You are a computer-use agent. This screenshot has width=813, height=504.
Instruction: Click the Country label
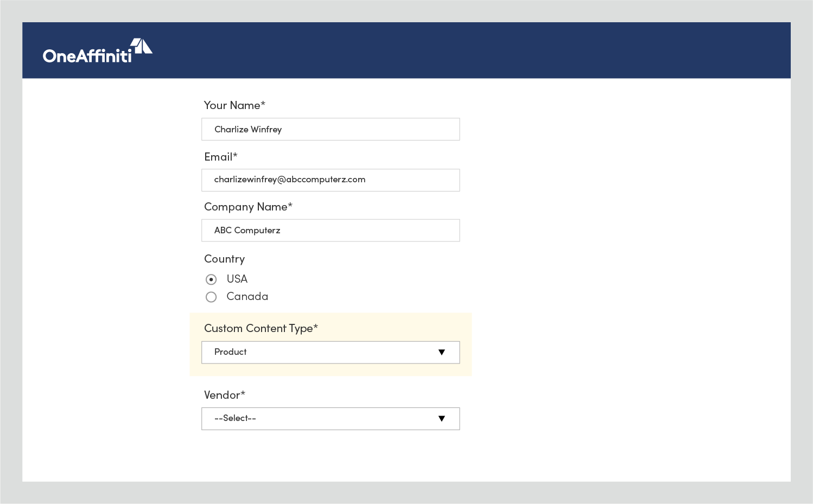tap(225, 259)
